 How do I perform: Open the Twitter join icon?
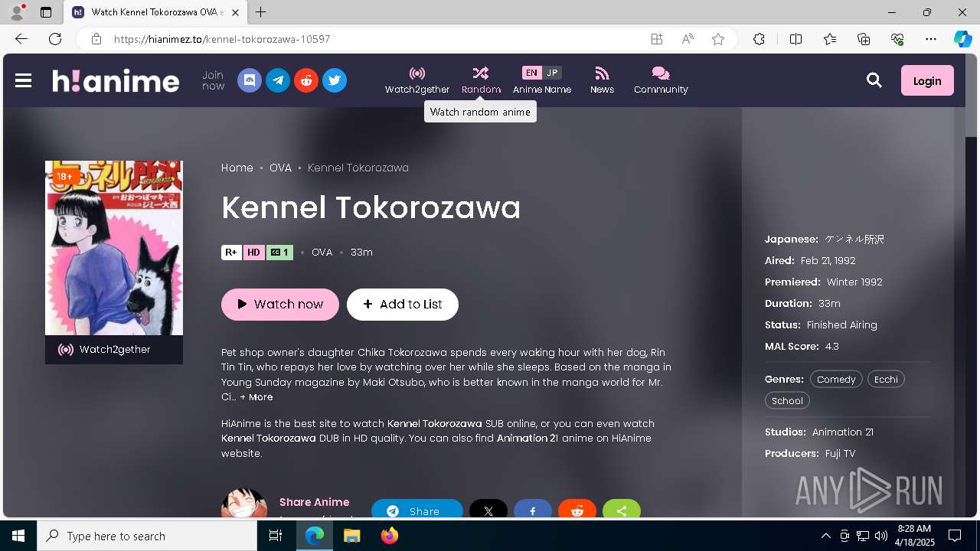[x=335, y=80]
